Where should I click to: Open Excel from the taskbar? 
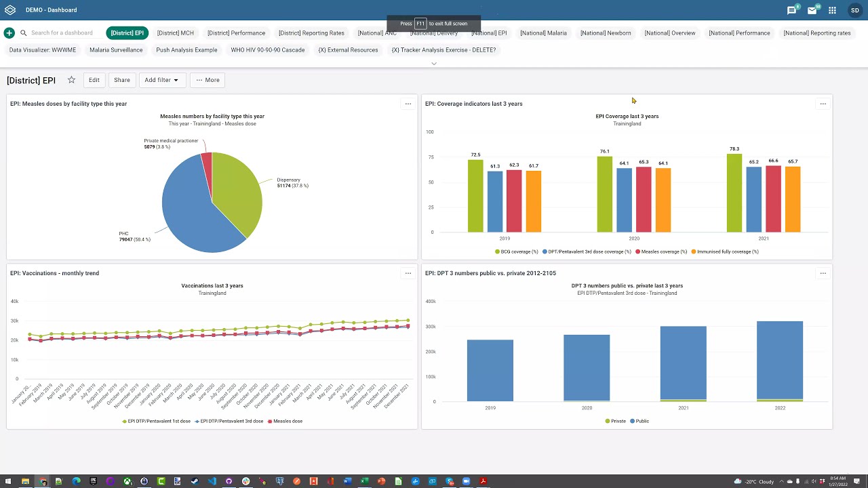[x=364, y=481]
